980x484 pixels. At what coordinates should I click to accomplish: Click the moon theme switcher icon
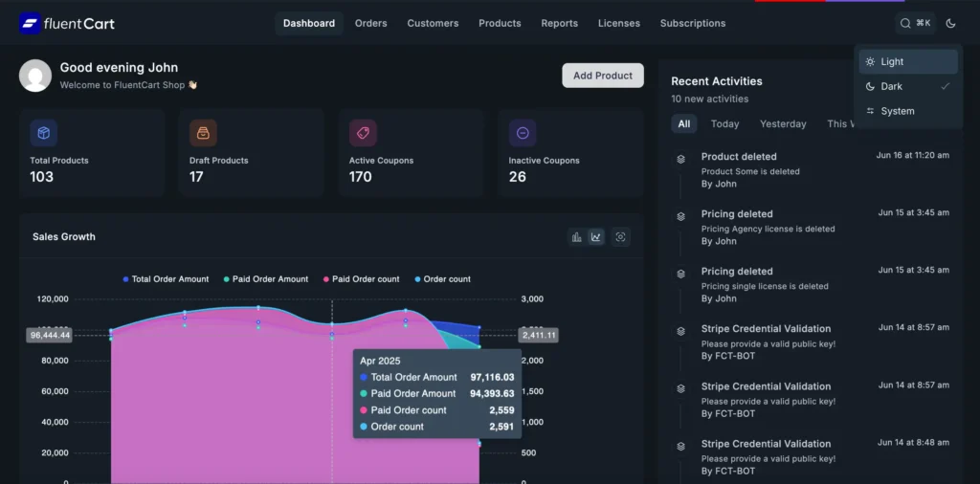950,23
